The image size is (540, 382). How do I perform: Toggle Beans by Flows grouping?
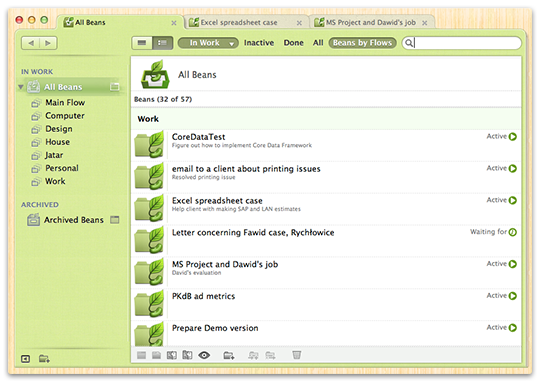point(362,43)
